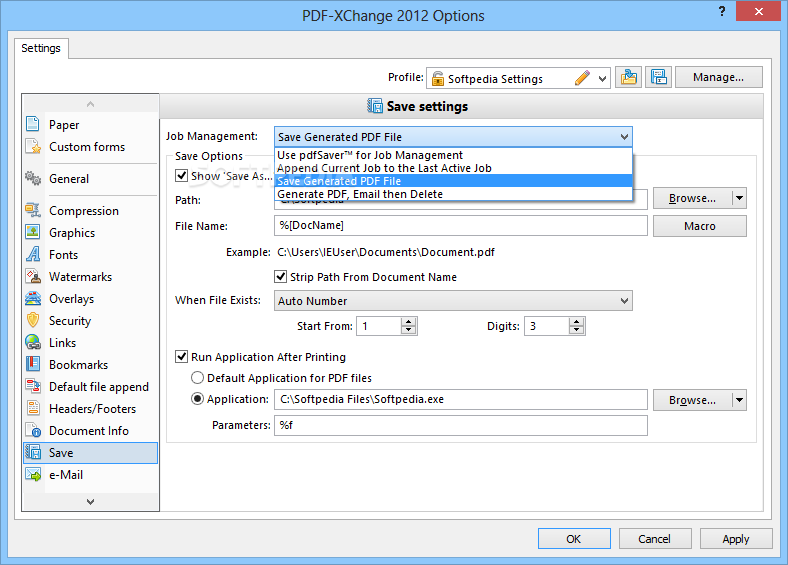Select Use pdfSaver for Job Management
Image resolution: width=788 pixels, height=565 pixels.
click(370, 155)
